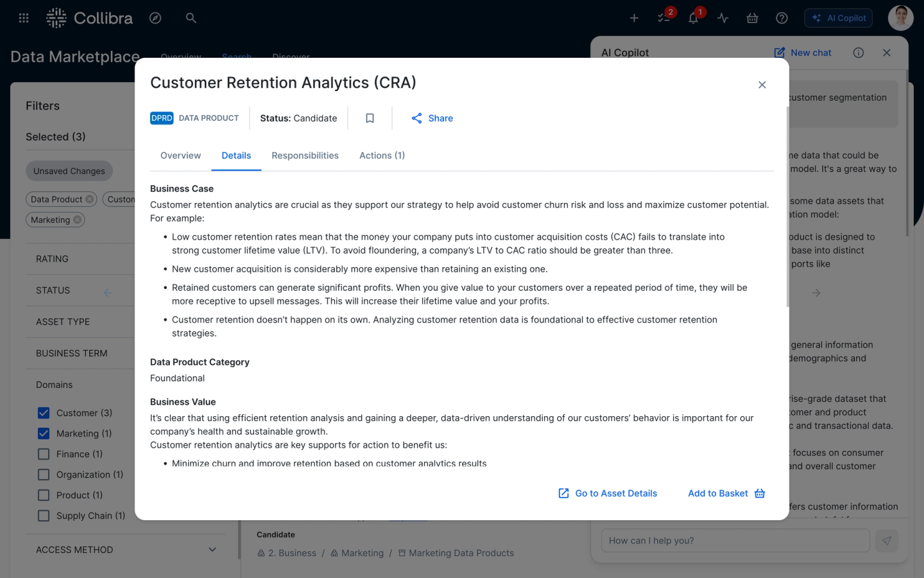
Task: Click Go to Asset Details link
Action: point(608,493)
